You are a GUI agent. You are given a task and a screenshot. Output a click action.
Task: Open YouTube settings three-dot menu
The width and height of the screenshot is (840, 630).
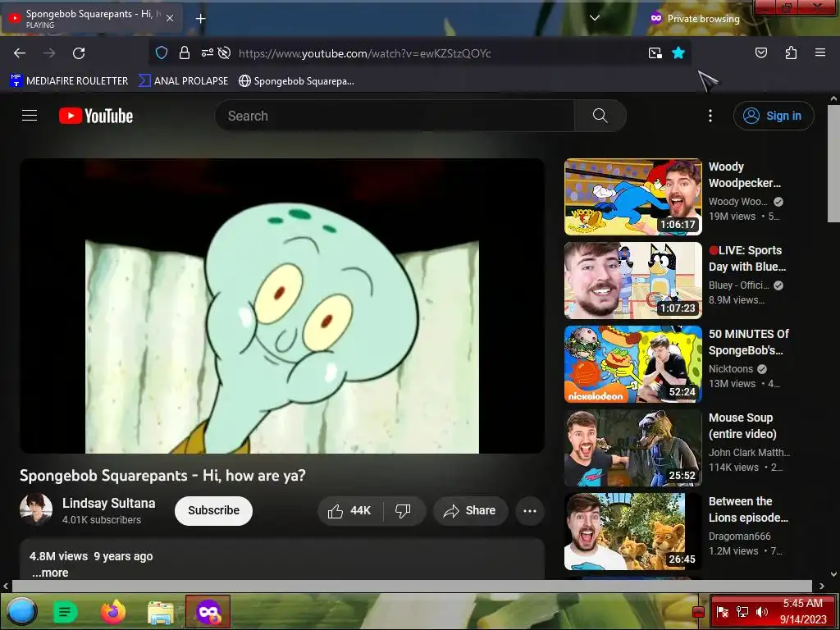click(710, 116)
